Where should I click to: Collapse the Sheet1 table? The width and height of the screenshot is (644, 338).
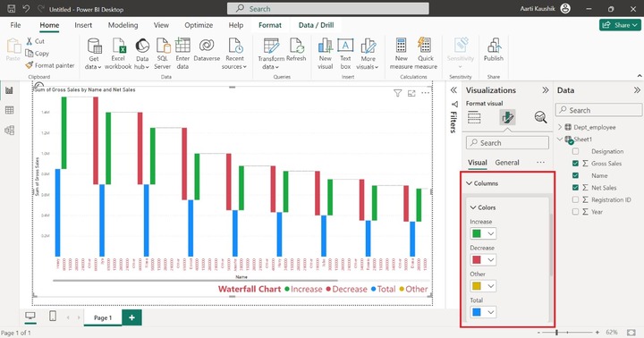(x=560, y=139)
